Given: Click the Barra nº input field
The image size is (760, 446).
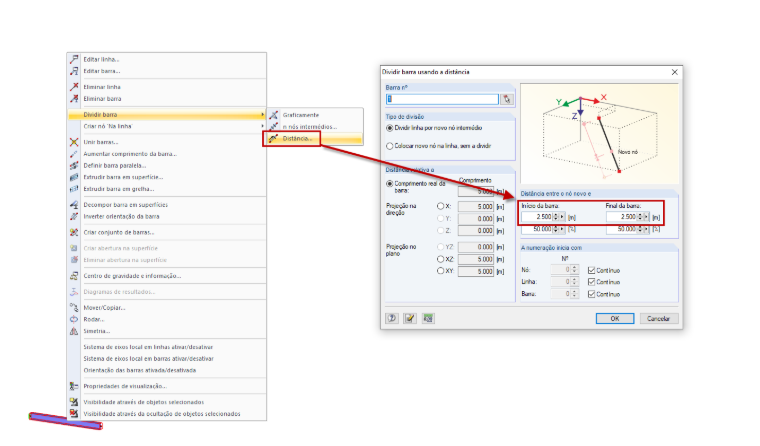Looking at the screenshot, I should pos(442,99).
